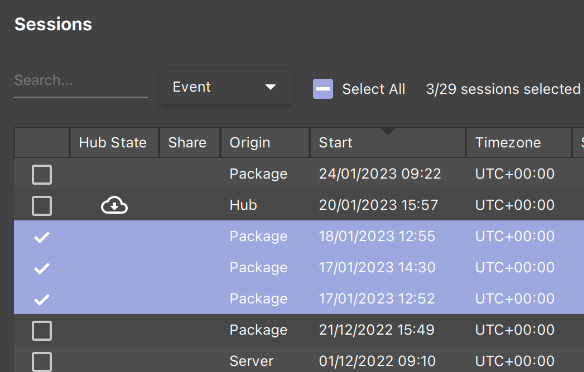Uncheck the 18/01/2023 12:55 session checkmark
Image resolution: width=584 pixels, height=372 pixels.
[42, 237]
